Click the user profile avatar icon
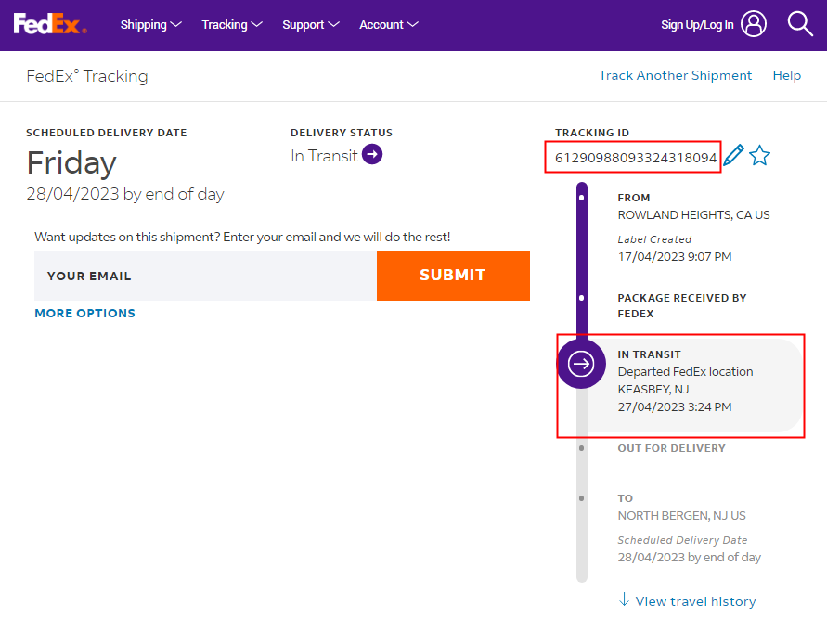The image size is (827, 644). (755, 24)
